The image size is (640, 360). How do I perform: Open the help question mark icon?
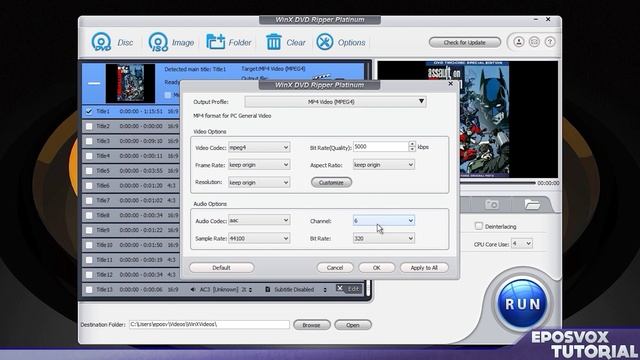click(550, 42)
